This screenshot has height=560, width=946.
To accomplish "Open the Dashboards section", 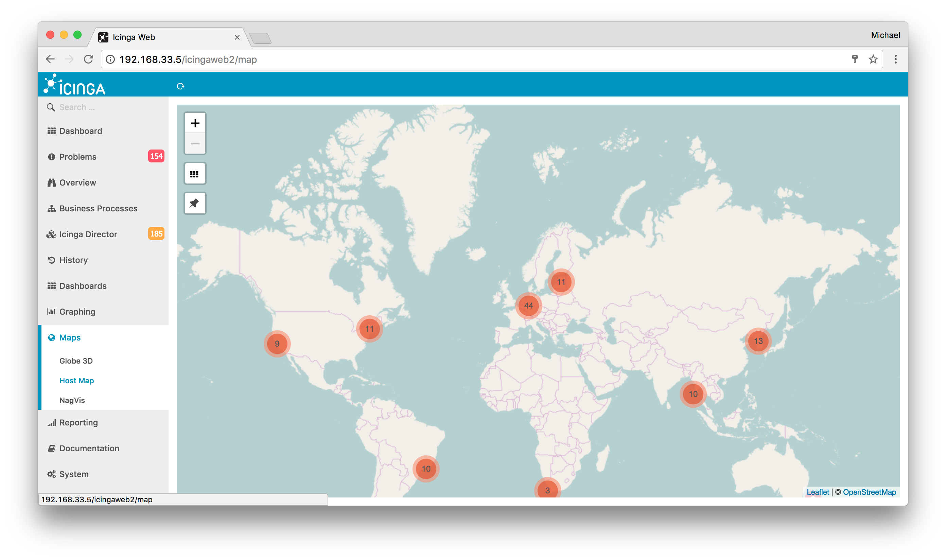I will 103,286.
